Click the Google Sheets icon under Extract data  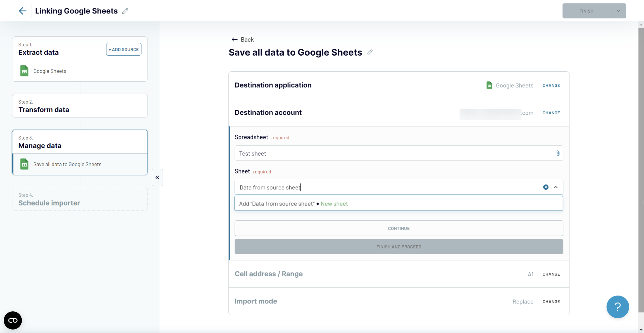(24, 71)
